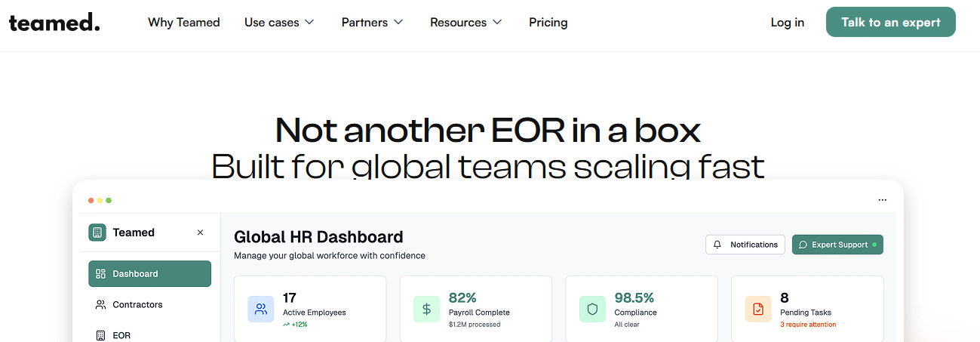Go to the Pricing page
This screenshot has width=980, height=342.
point(548,23)
